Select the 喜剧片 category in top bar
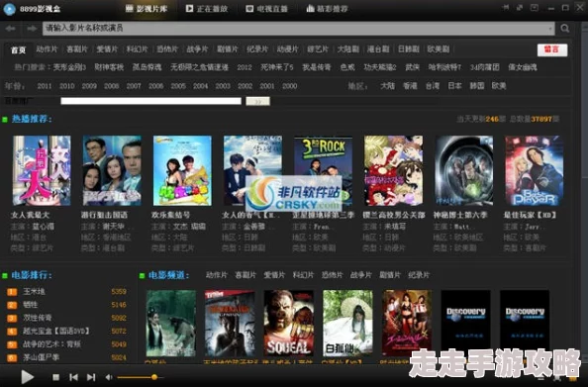Image resolution: width=588 pixels, height=387 pixels. pyautogui.click(x=77, y=49)
